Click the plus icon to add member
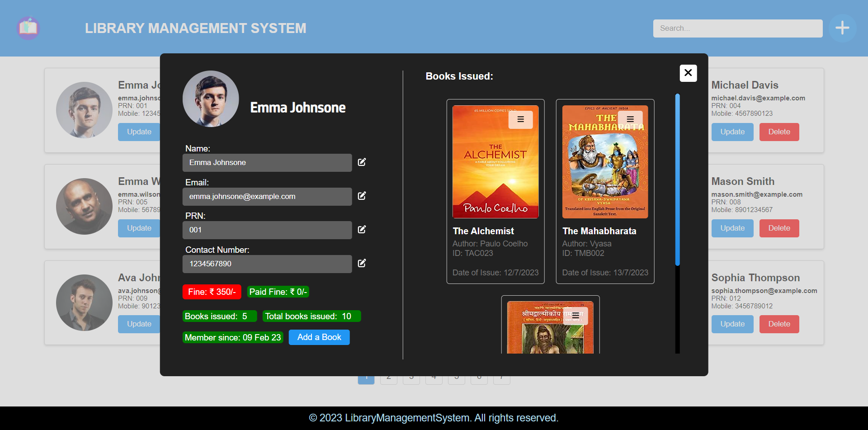 tap(842, 28)
